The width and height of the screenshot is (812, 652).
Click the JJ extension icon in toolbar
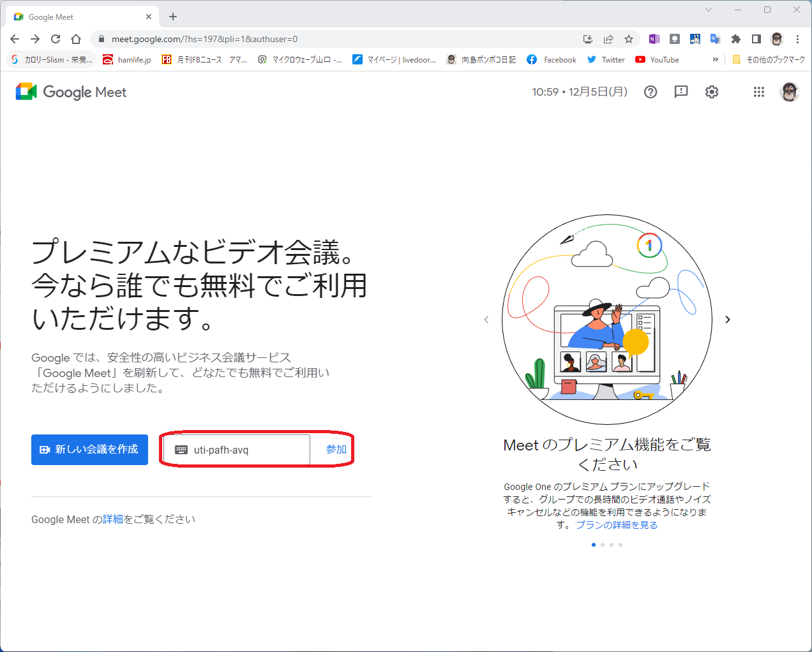click(x=695, y=39)
